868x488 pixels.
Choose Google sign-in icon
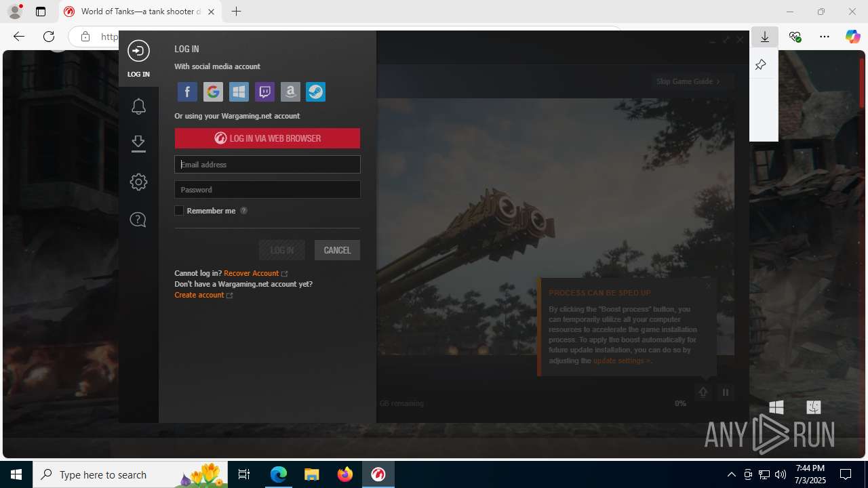[x=213, y=91]
